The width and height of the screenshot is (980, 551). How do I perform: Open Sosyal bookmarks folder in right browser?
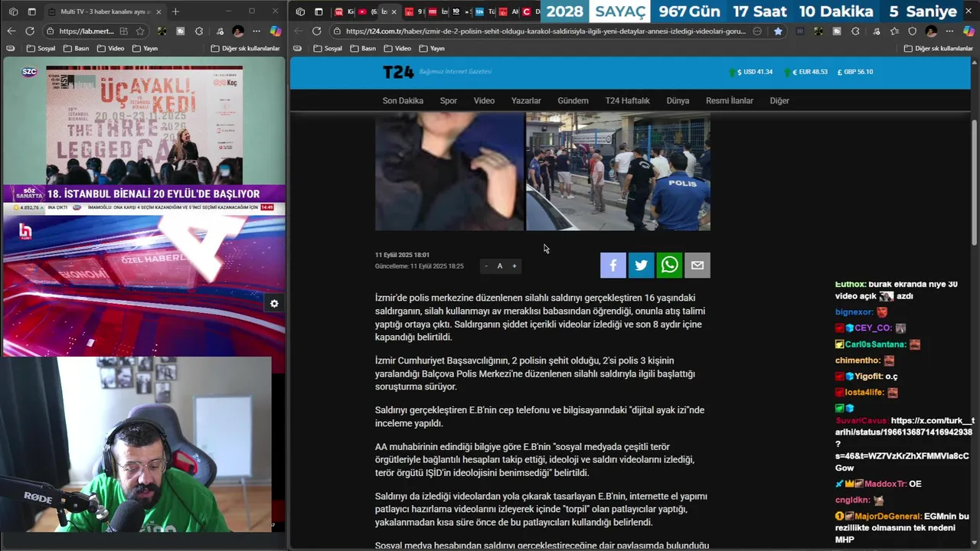[328, 48]
